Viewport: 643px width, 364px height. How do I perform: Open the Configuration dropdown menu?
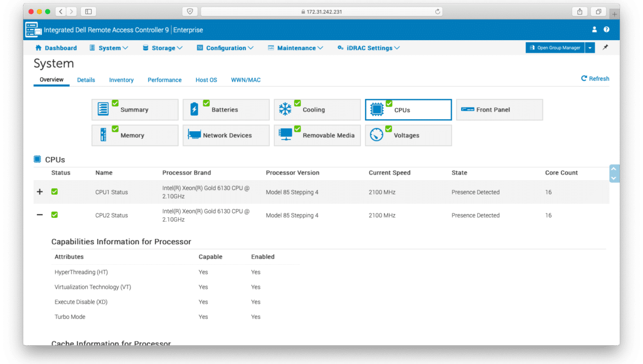click(225, 48)
